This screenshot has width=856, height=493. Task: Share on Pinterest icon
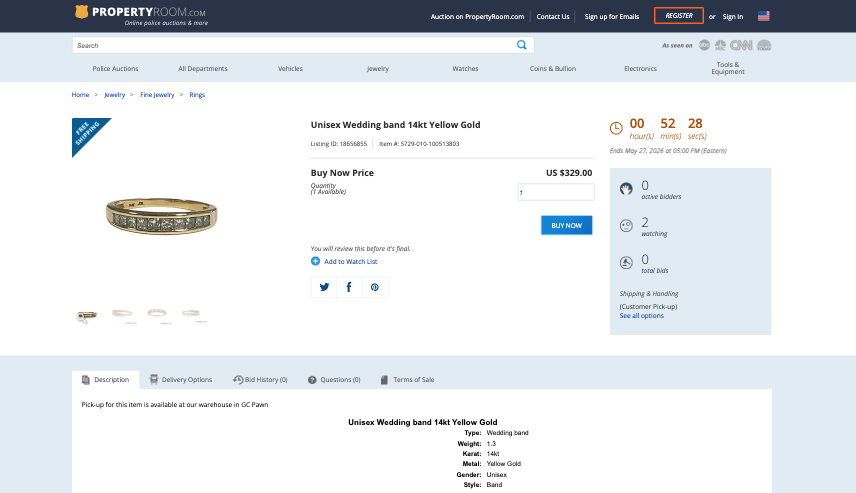[374, 287]
